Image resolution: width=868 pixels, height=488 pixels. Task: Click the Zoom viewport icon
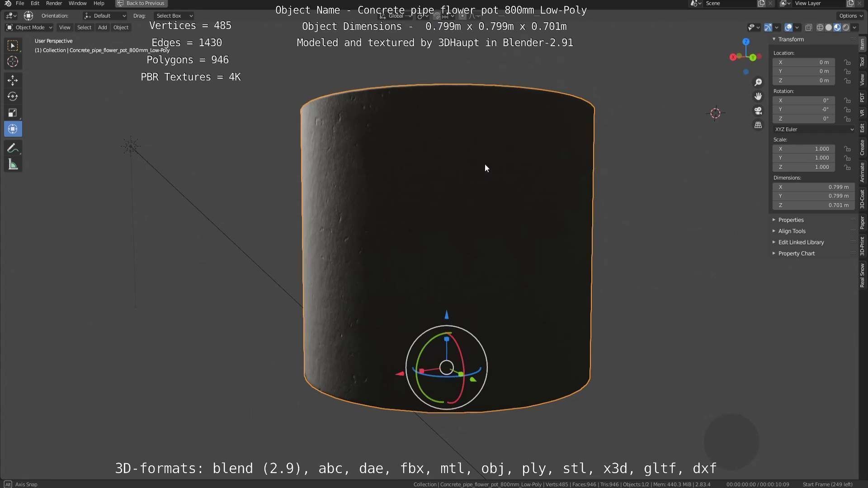[758, 82]
